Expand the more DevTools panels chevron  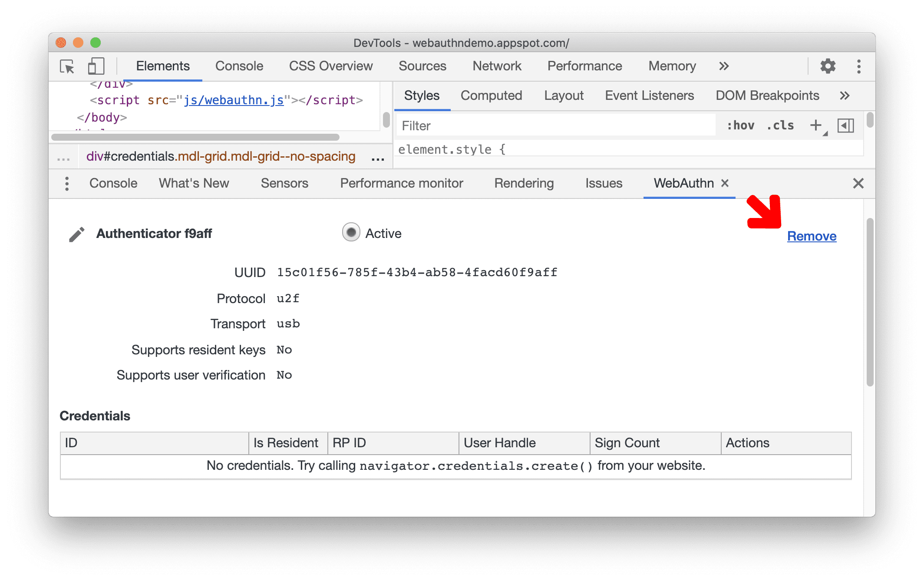pos(721,66)
